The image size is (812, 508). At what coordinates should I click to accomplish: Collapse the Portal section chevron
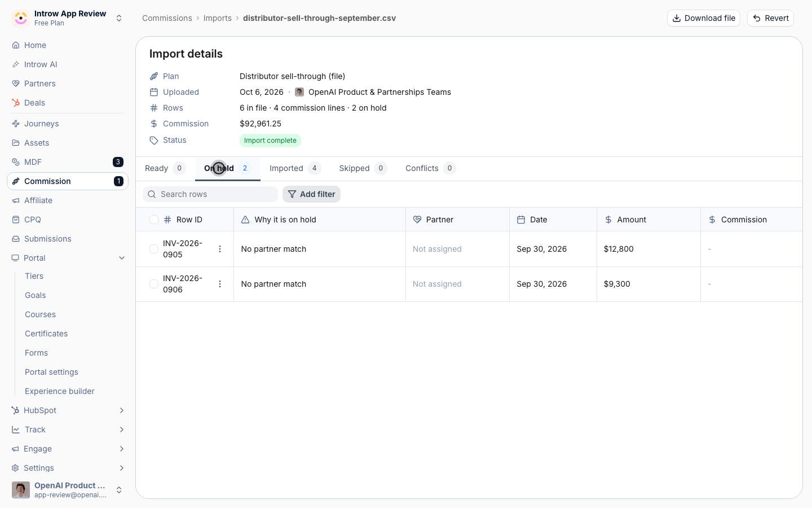122,258
